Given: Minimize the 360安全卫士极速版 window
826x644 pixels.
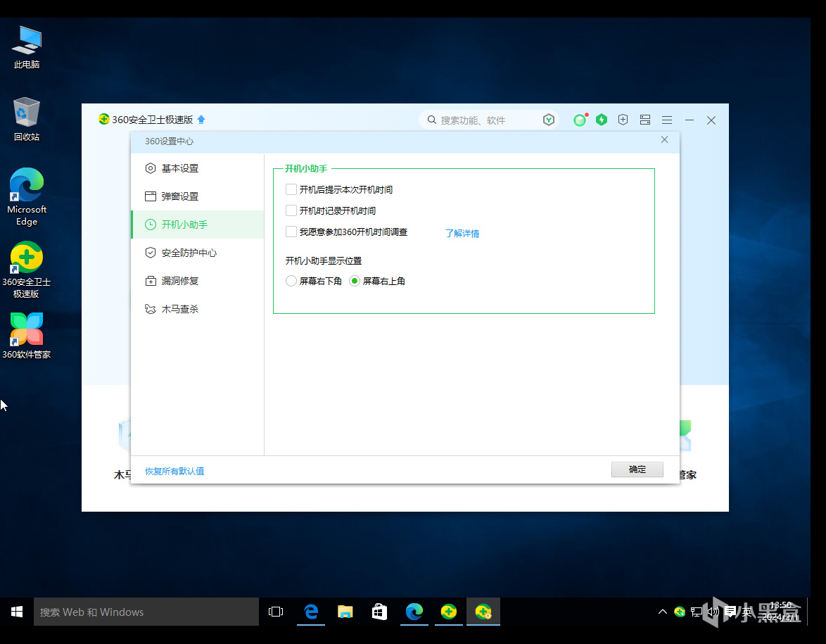Looking at the screenshot, I should click(x=689, y=120).
